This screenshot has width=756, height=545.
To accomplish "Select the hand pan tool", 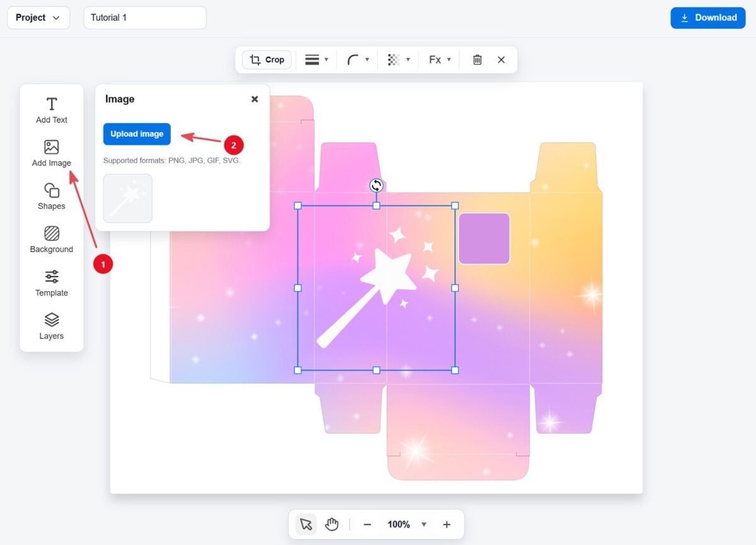I will (x=332, y=524).
